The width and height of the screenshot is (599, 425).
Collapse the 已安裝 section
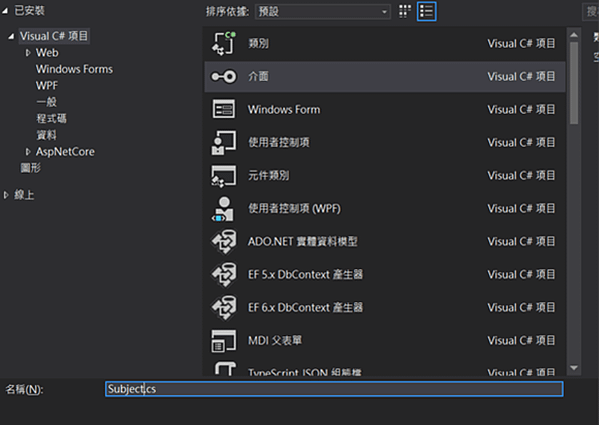[5, 11]
